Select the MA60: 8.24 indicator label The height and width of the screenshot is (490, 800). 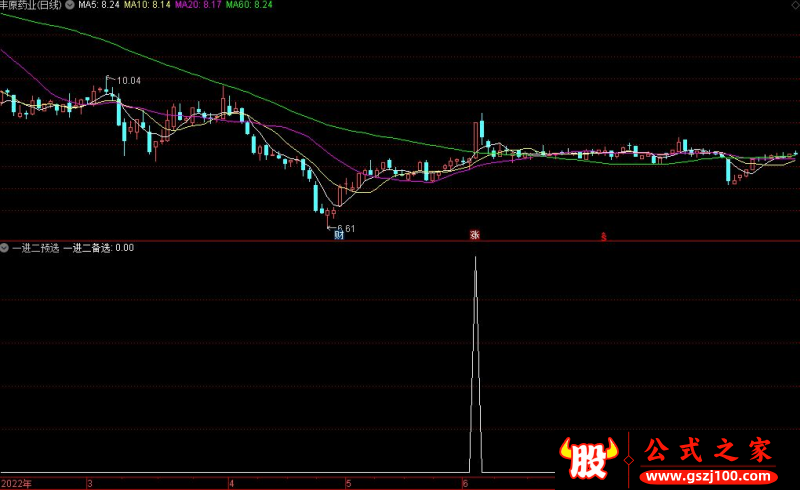[249, 5]
